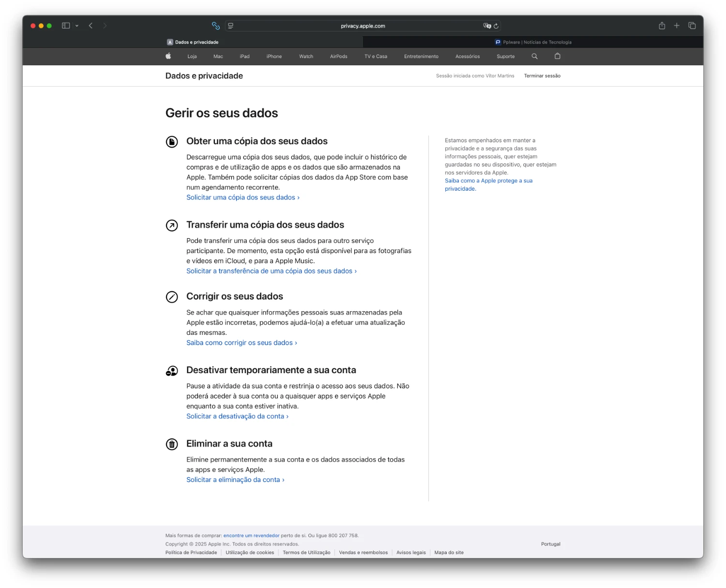Open the search magnifier icon
Viewport: 726px width, 588px height.
pos(534,56)
